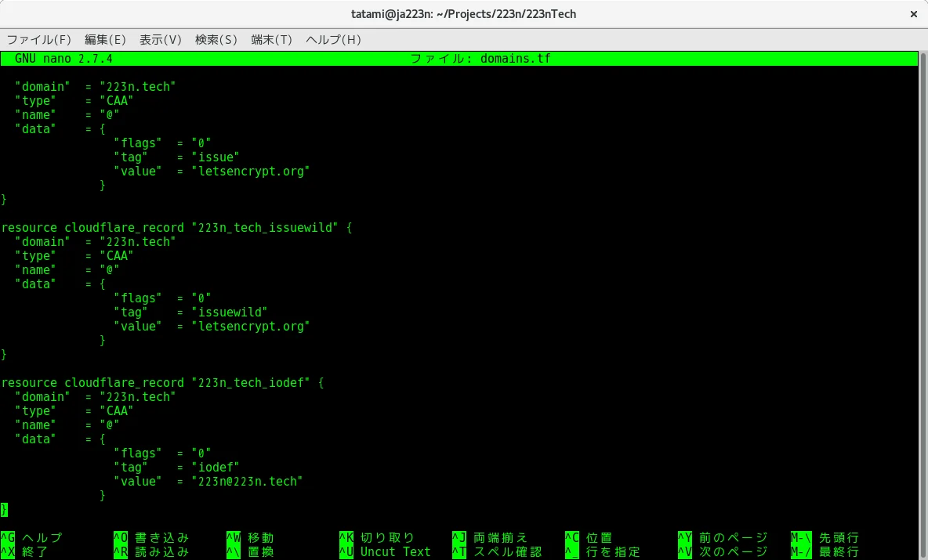Place cursor on "223n_tech_issuewild" resource name
Image resolution: width=928 pixels, height=560 pixels.
pos(265,228)
